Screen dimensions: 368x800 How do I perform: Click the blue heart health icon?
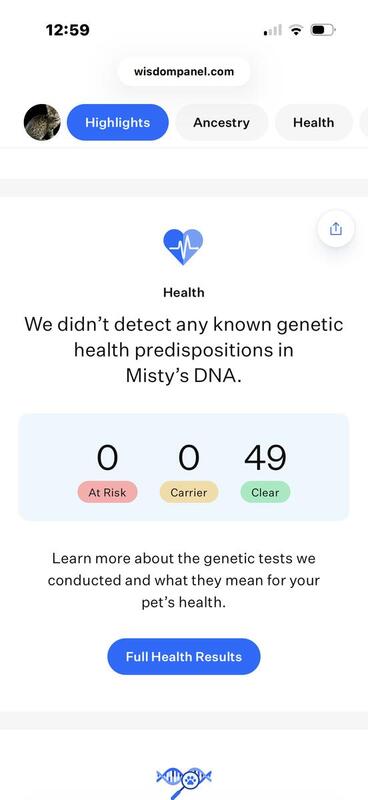click(183, 247)
